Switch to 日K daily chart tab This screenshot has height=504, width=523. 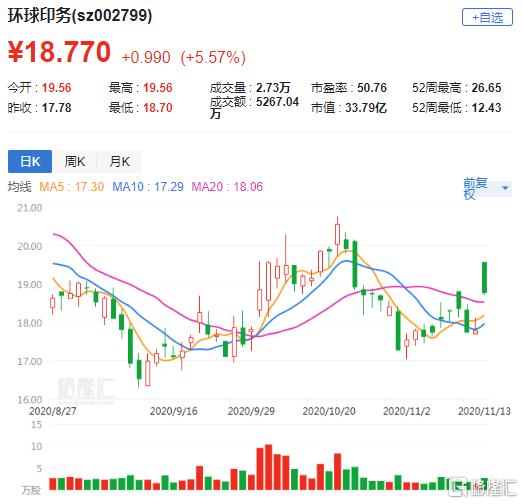pyautogui.click(x=30, y=161)
